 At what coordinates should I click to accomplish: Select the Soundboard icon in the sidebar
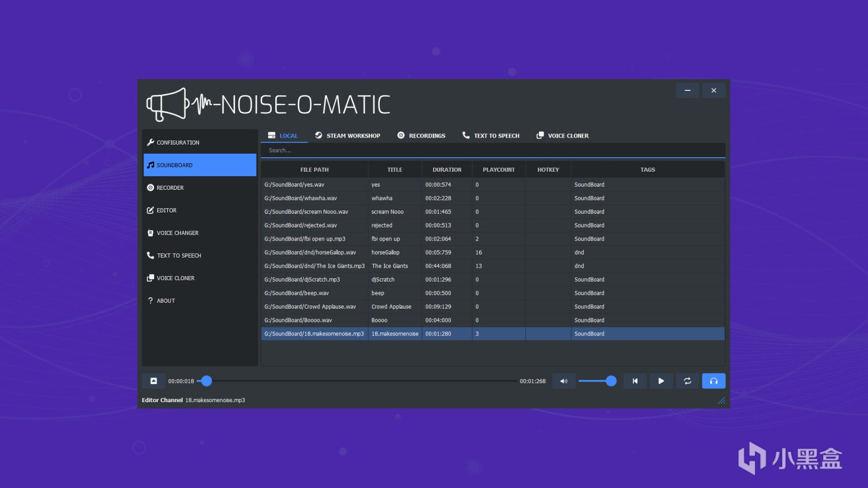(151, 165)
